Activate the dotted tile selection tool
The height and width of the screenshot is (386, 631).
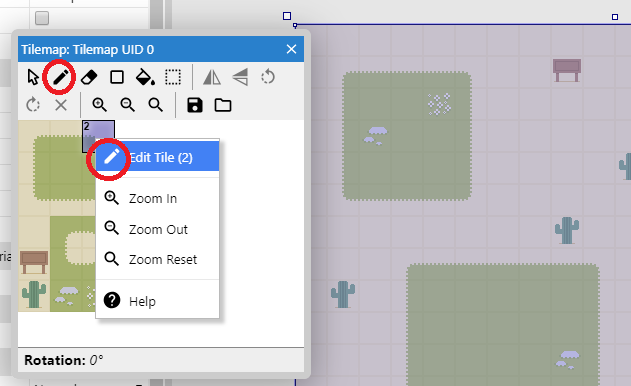pos(173,77)
